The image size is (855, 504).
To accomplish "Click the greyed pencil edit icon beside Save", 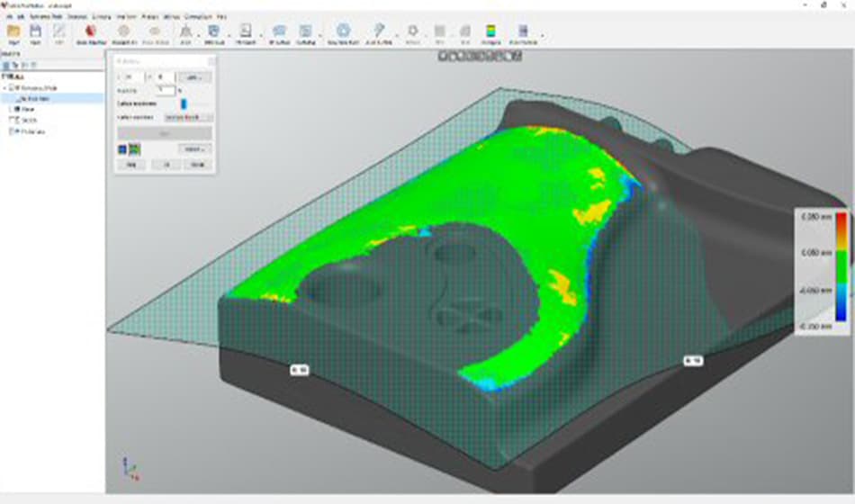I will (x=58, y=31).
